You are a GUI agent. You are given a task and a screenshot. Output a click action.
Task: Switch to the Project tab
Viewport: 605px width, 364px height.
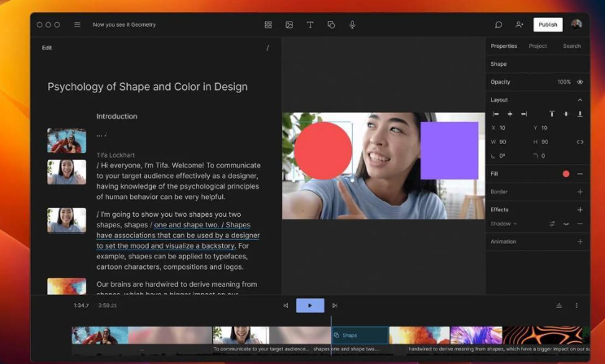click(538, 45)
